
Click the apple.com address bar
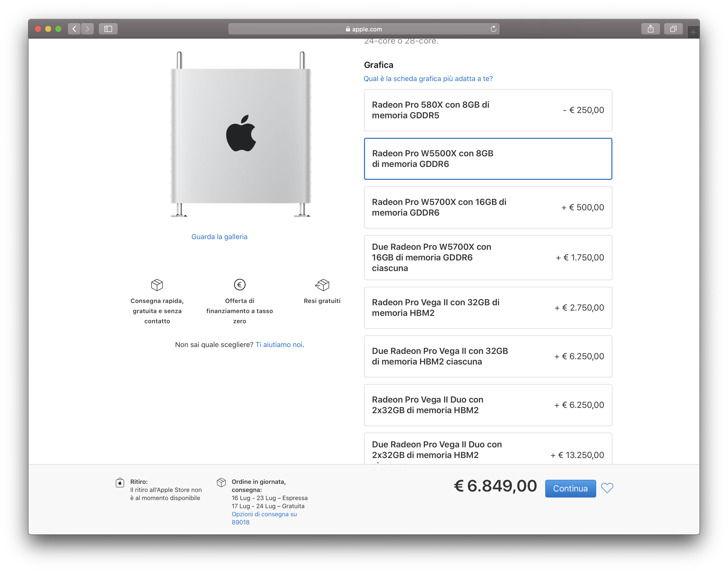(x=363, y=29)
